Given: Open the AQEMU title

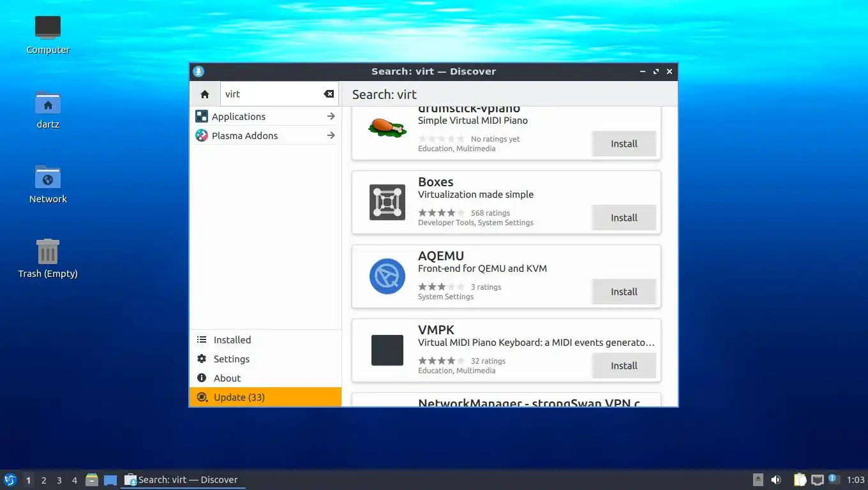Looking at the screenshot, I should tap(441, 256).
